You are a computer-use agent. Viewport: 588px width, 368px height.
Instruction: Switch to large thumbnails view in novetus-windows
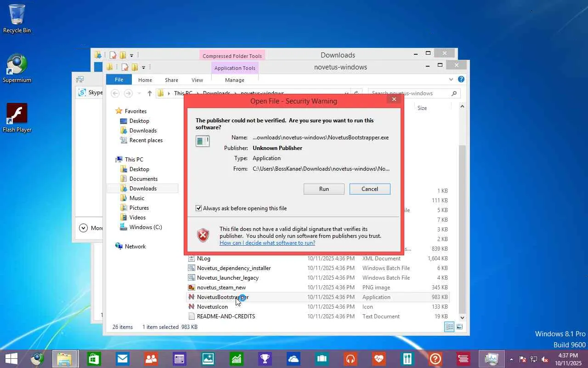tap(459, 327)
